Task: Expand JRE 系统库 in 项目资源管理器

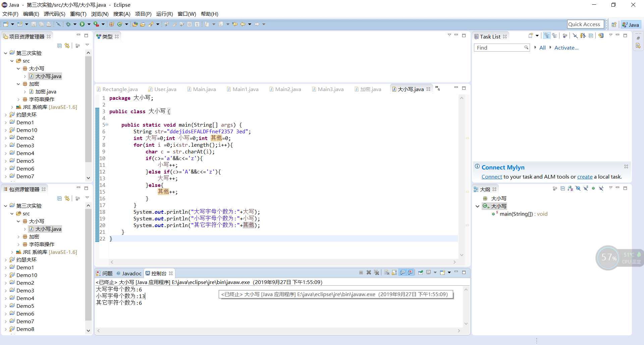Action: point(12,107)
